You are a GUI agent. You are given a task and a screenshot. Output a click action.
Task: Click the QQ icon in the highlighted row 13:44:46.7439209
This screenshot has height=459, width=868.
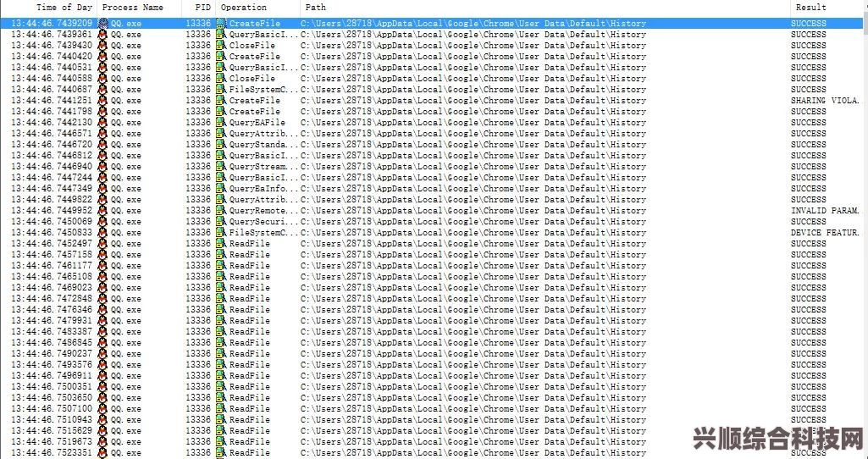pos(102,23)
